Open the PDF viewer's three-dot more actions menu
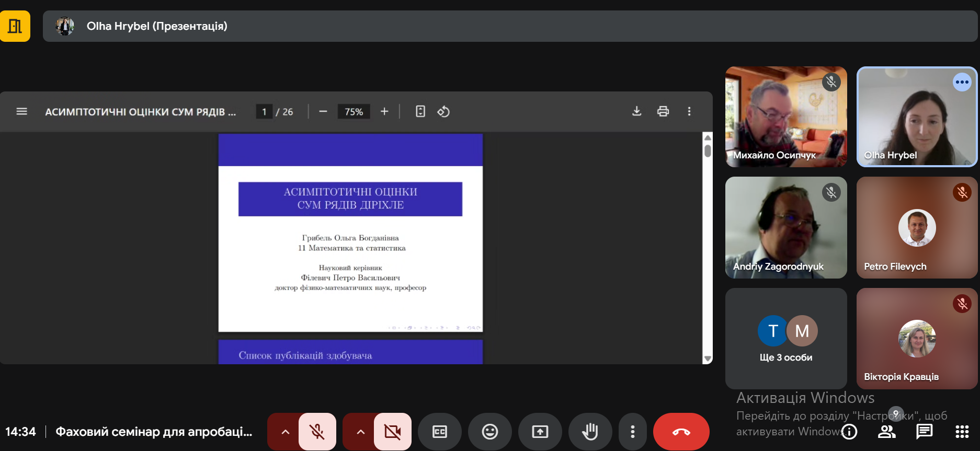Screen dimensions: 980x451 point(689,111)
